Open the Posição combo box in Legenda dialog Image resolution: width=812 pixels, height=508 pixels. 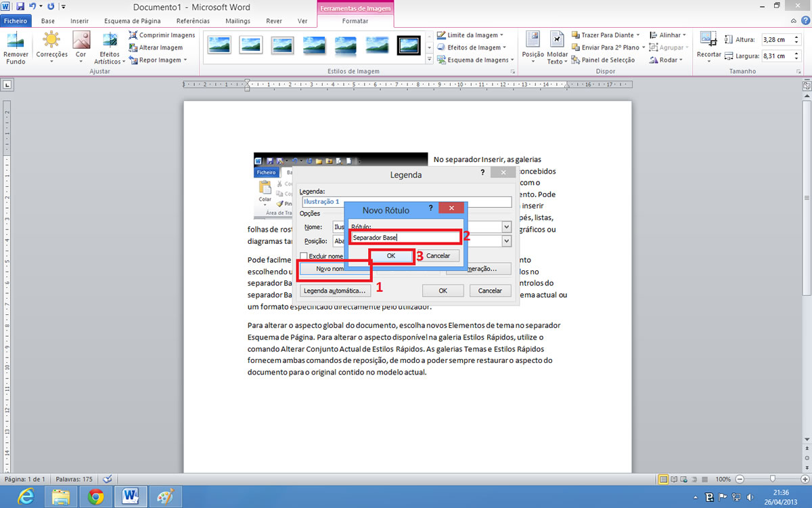coord(506,240)
